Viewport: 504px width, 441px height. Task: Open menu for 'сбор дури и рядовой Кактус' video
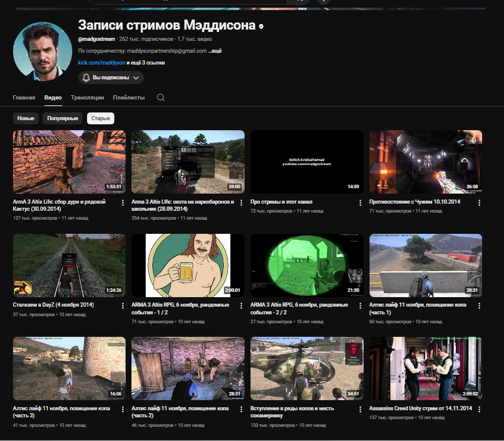tap(123, 202)
